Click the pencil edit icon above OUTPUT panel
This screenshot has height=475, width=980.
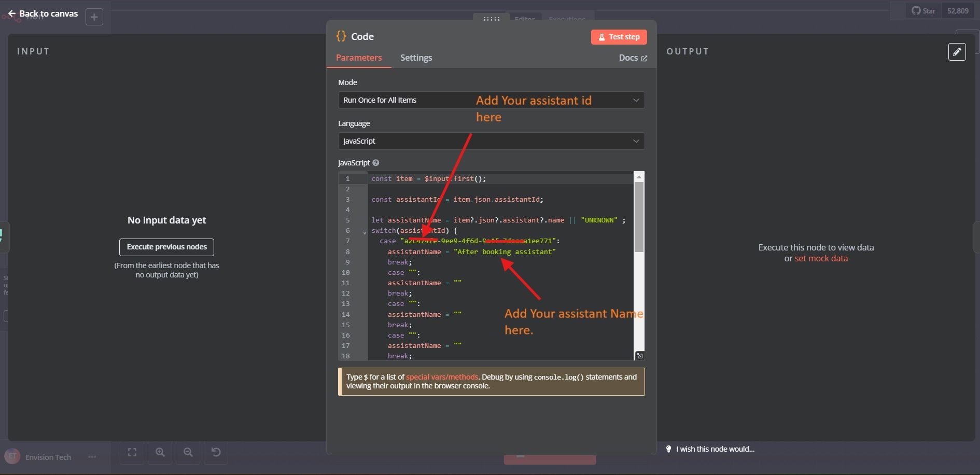coord(957,52)
